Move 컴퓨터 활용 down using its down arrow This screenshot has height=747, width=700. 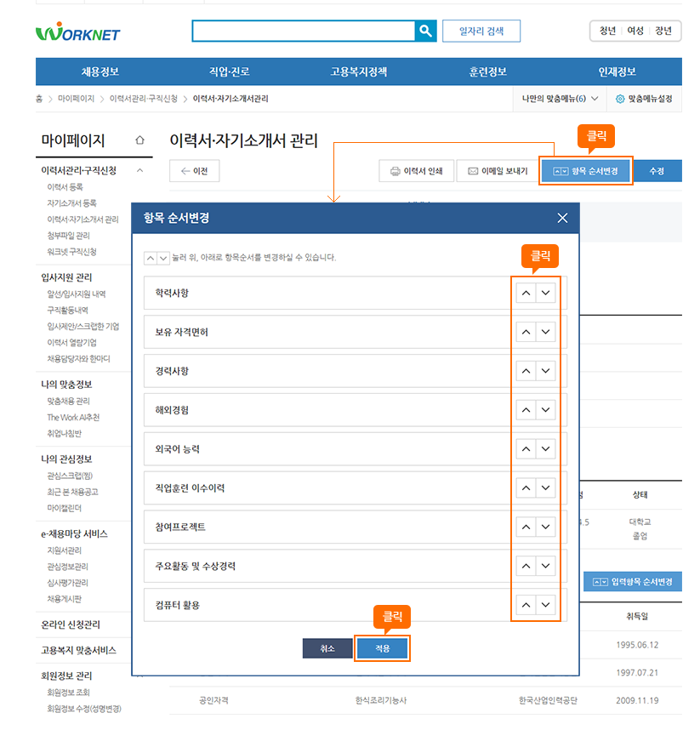[543, 605]
